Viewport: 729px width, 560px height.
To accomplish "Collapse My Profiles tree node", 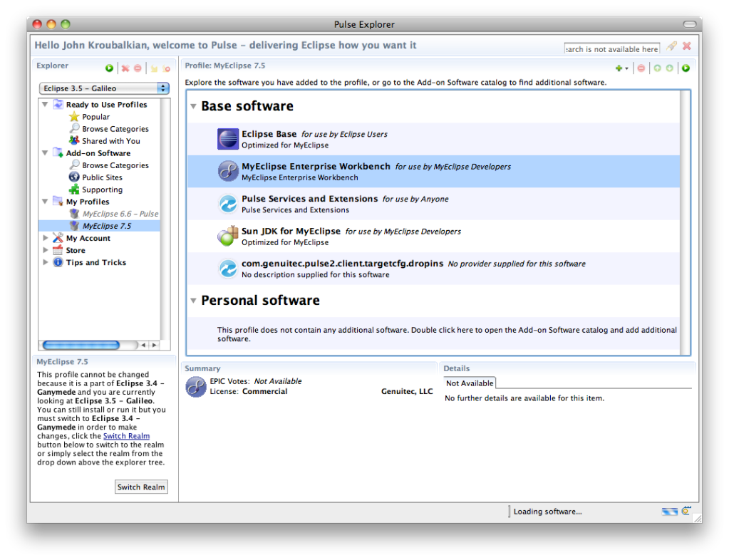I will [45, 201].
